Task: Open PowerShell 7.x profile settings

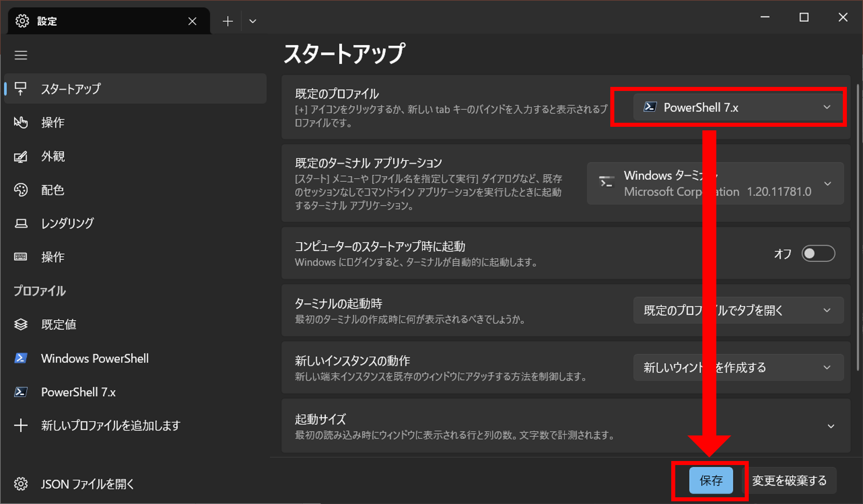Action: (78, 392)
